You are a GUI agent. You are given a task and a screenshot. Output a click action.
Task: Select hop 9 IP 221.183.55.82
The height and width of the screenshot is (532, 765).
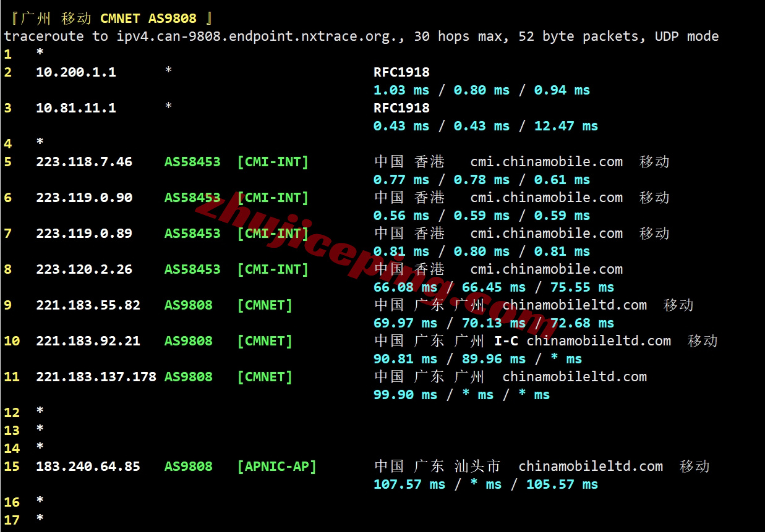tap(88, 305)
